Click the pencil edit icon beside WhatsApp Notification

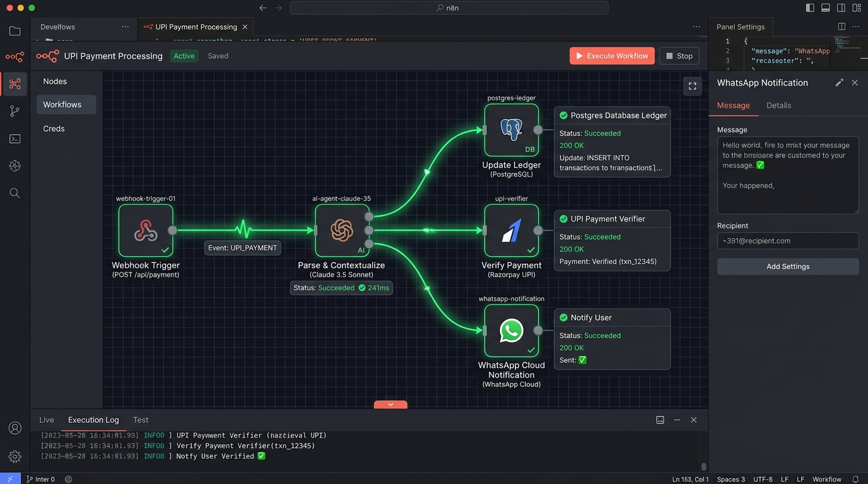[839, 83]
